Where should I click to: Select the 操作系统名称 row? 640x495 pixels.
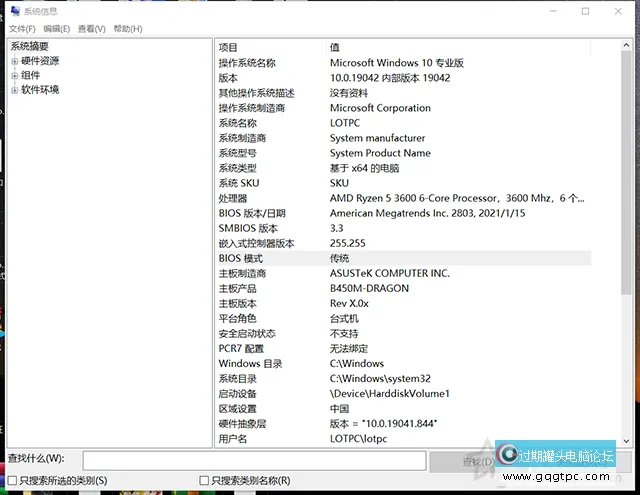403,63
